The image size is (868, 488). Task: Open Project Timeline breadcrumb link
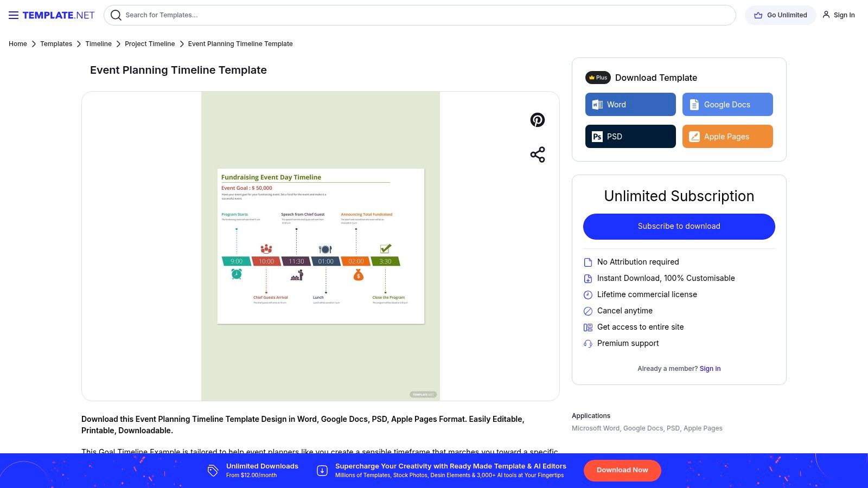point(150,44)
